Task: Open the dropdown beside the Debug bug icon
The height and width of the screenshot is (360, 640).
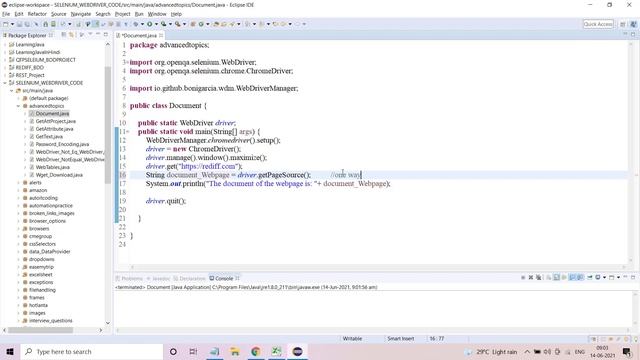Action: click(142, 24)
